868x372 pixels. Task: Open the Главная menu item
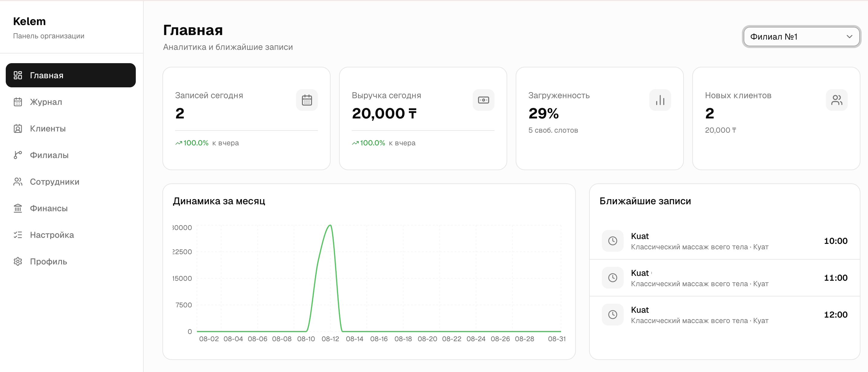click(x=71, y=75)
